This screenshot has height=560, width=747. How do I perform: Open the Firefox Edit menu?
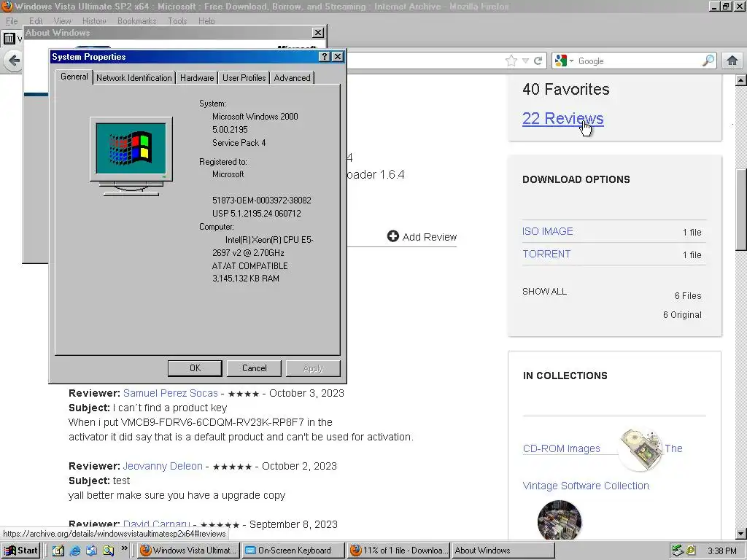point(36,21)
